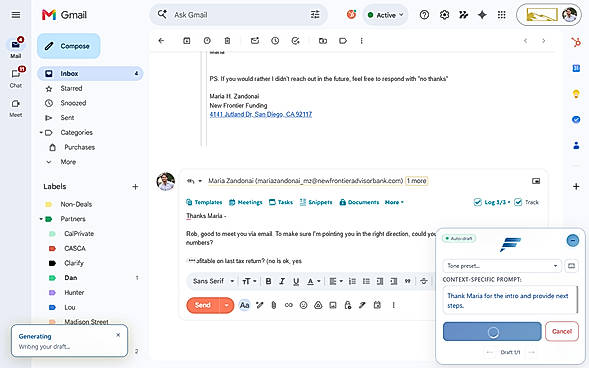Viewport: 589px width, 368px height.
Task: Get add-ons with the plus icon
Action: click(576, 186)
